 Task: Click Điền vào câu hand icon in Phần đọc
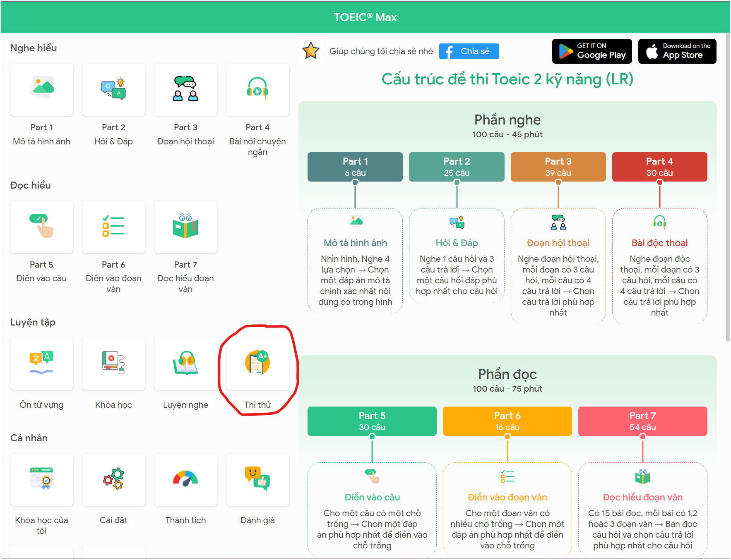click(372, 476)
